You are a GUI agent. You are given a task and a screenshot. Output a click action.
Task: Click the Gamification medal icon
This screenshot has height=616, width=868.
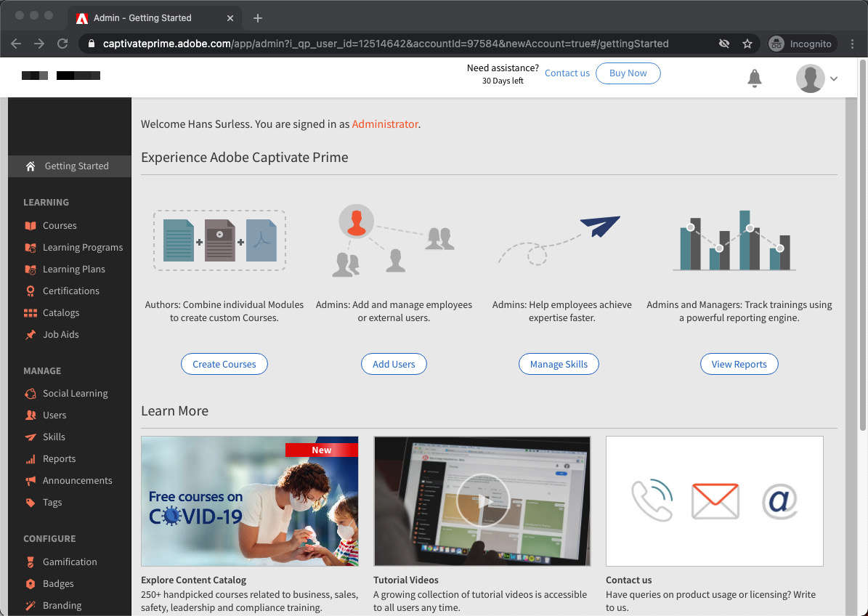point(31,562)
